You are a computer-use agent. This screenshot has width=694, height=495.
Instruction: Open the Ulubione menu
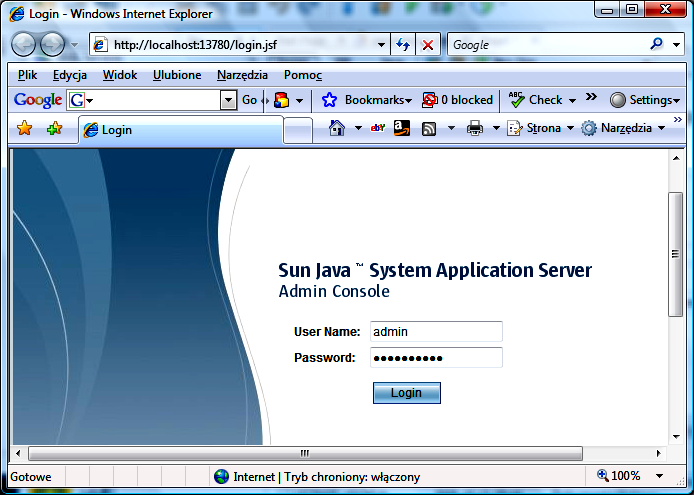[x=177, y=75]
